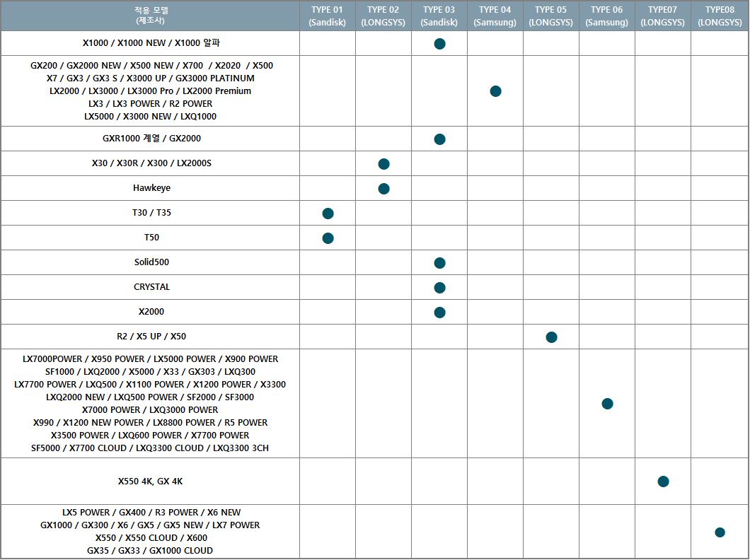Select the 'SF1000 / LXQ2000 / X5000' line
Viewport: 750px width, 560px height.
(x=150, y=372)
